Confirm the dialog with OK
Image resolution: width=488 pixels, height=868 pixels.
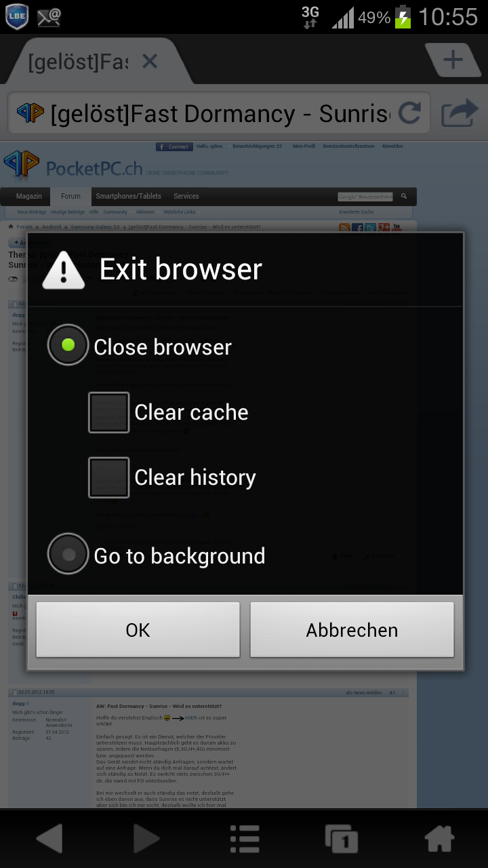tap(138, 630)
